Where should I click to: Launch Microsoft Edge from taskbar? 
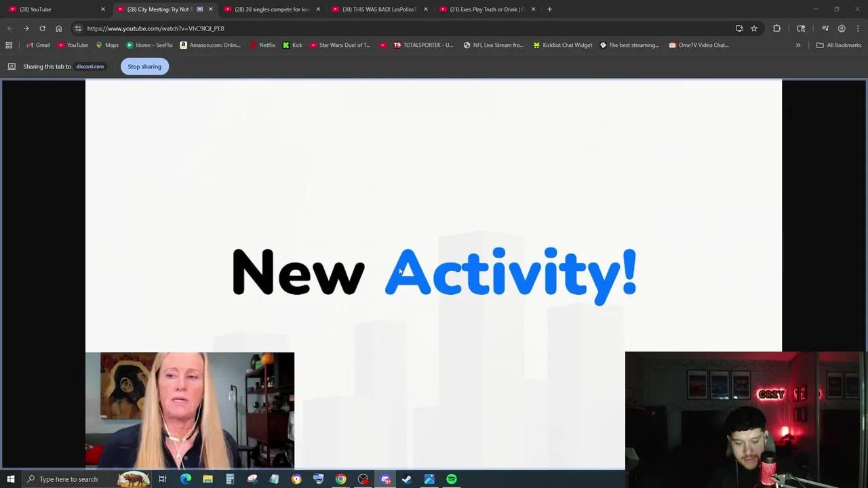(185, 479)
